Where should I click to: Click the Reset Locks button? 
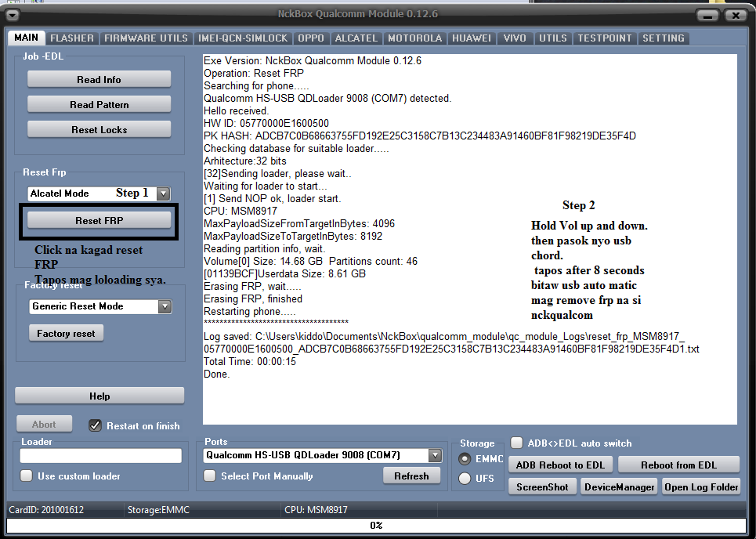(99, 130)
